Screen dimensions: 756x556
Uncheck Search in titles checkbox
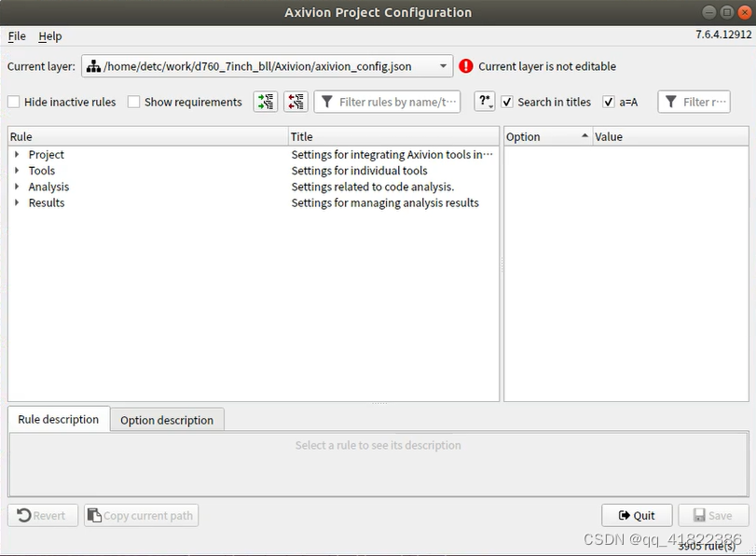tap(507, 102)
